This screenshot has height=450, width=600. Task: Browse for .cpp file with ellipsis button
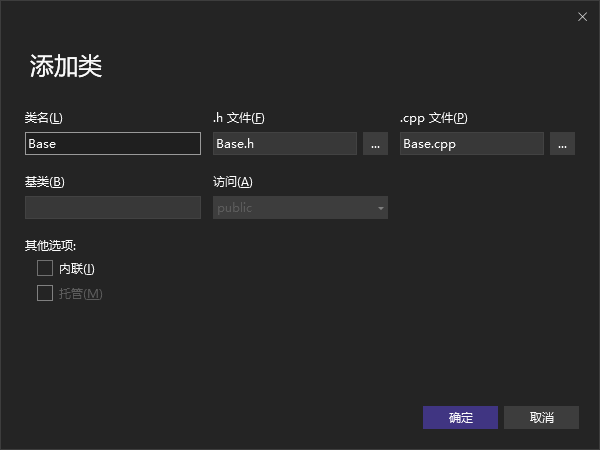pos(562,143)
